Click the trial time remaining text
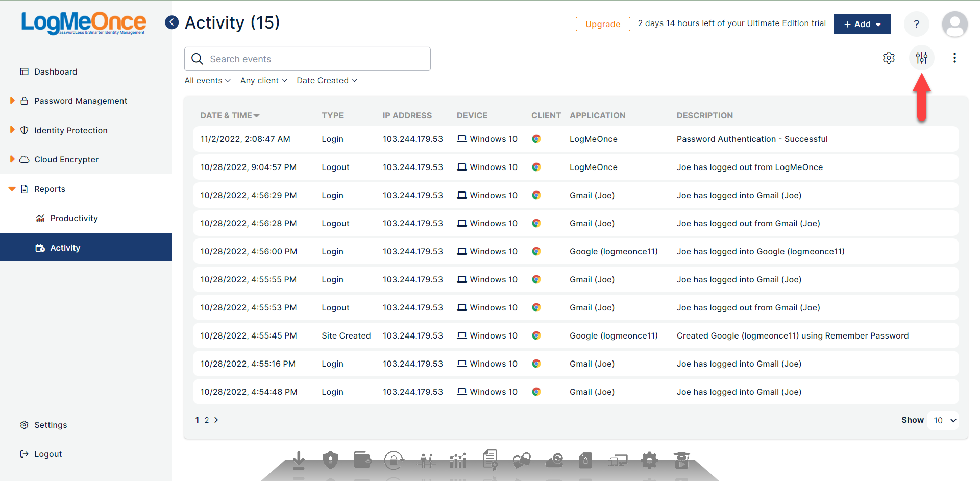 pyautogui.click(x=732, y=23)
